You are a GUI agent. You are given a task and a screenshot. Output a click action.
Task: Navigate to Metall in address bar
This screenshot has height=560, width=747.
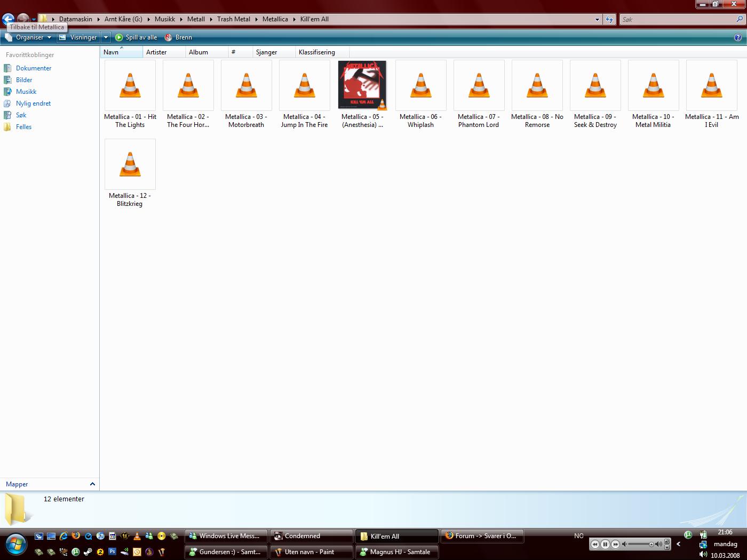click(196, 19)
